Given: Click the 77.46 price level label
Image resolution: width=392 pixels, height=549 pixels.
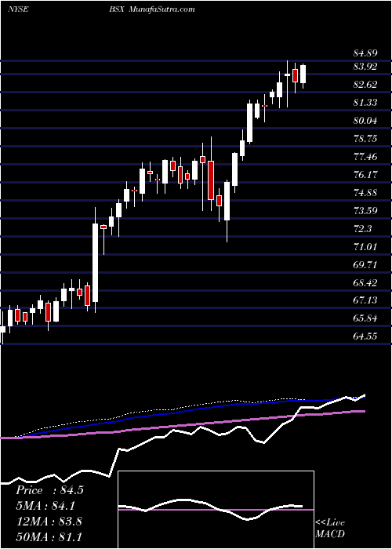Looking at the screenshot, I should coord(365,157).
